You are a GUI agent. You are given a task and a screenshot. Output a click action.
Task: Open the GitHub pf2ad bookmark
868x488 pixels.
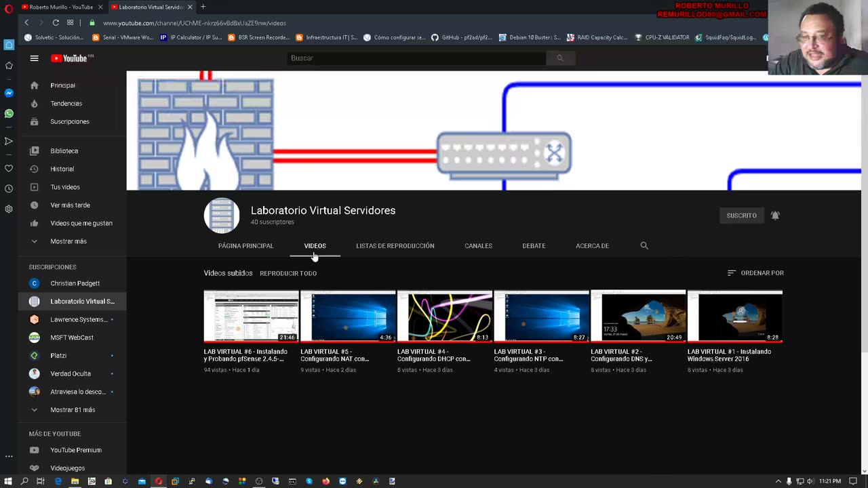click(462, 38)
